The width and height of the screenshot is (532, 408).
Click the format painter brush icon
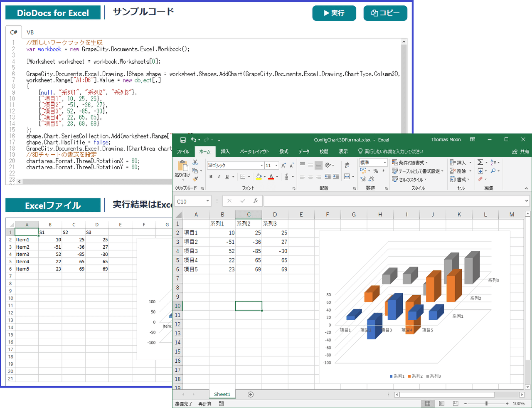pos(195,178)
